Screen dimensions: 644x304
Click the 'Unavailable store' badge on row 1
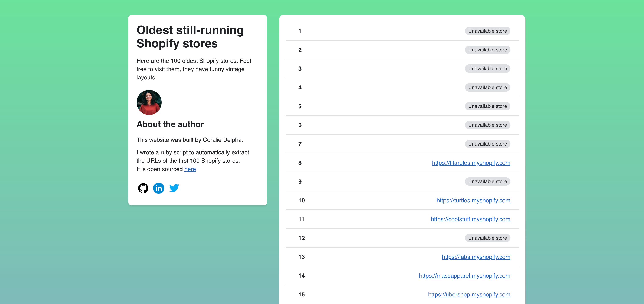point(487,31)
